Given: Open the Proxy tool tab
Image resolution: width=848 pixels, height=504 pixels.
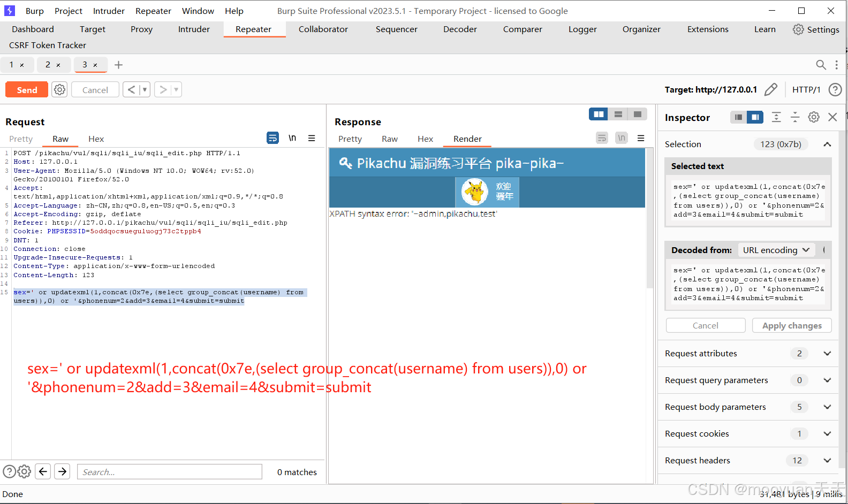Looking at the screenshot, I should click(x=141, y=29).
